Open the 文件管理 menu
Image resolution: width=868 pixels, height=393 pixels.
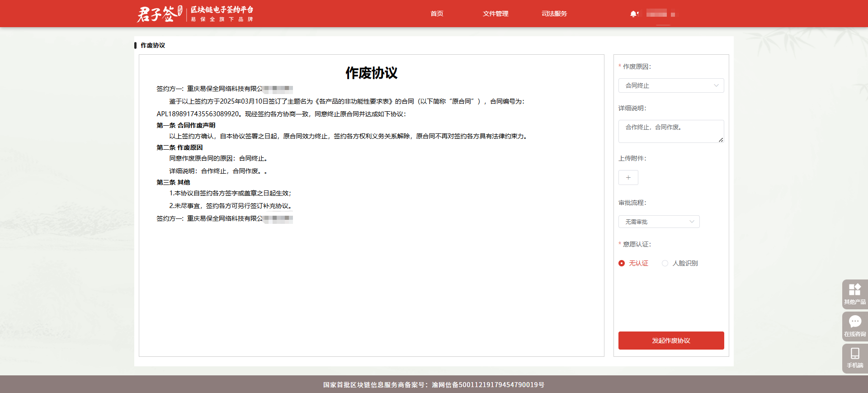pyautogui.click(x=495, y=14)
